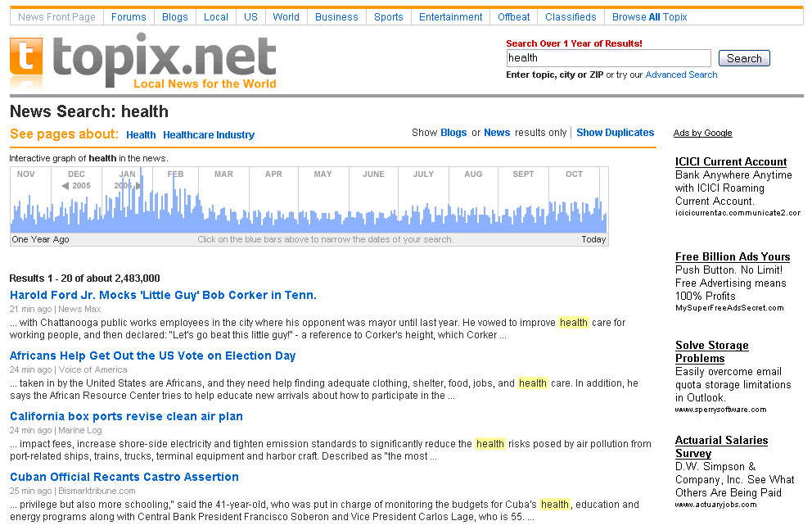Click the Search button
812x530 pixels.
(x=744, y=58)
